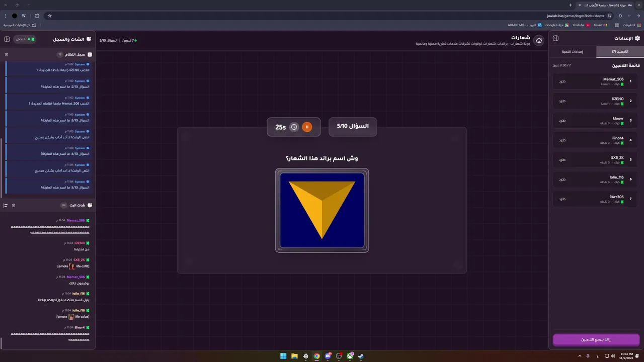Screen dimensions: 644x362
Task: Pause the question countdown timer
Action: pos(307,127)
